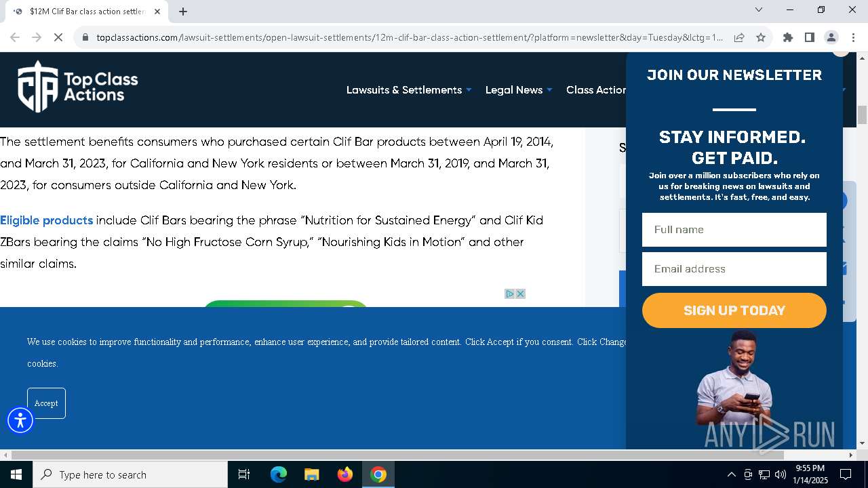Viewport: 868px width, 488px height.
Task: Open the accessibility widget icon
Action: point(20,420)
